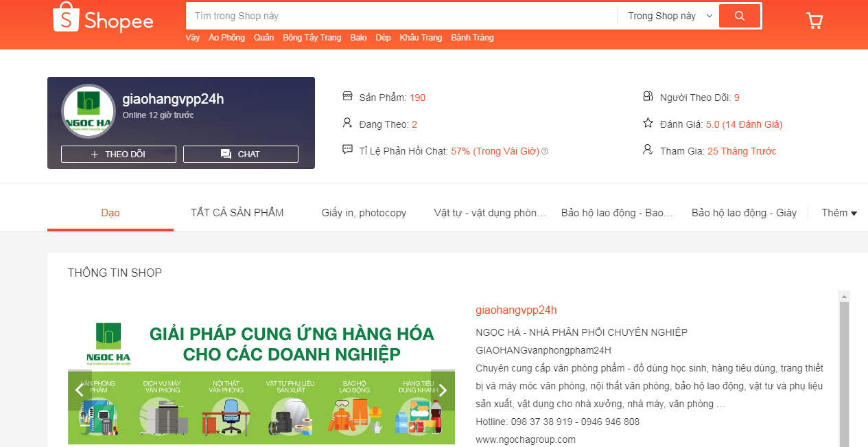Click the help question mark after Trong Vài Giờ

545,151
